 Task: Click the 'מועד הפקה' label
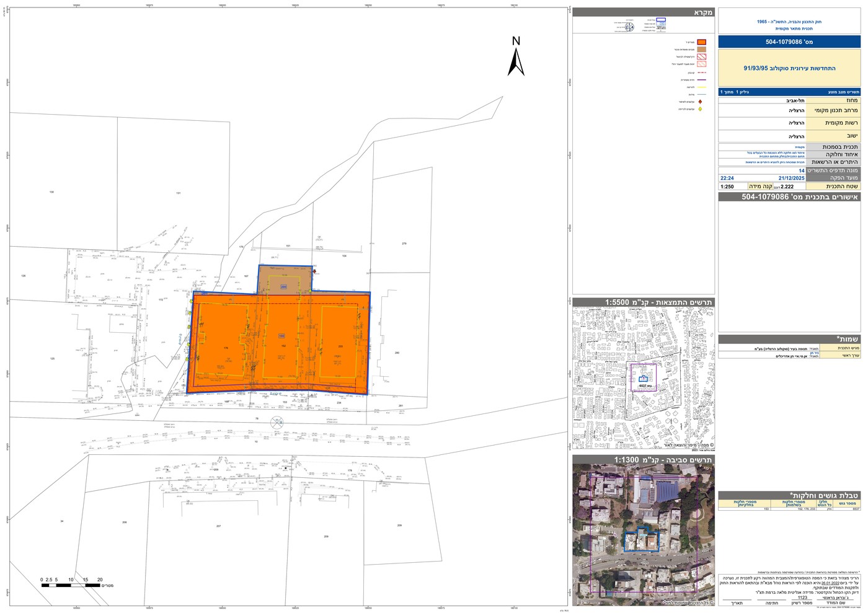[x=844, y=178]
